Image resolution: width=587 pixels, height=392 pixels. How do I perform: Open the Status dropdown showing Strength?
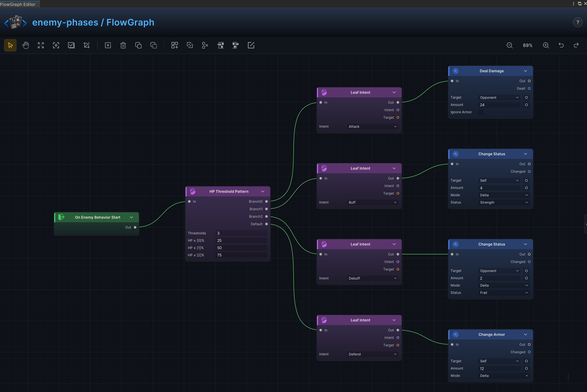[504, 202]
